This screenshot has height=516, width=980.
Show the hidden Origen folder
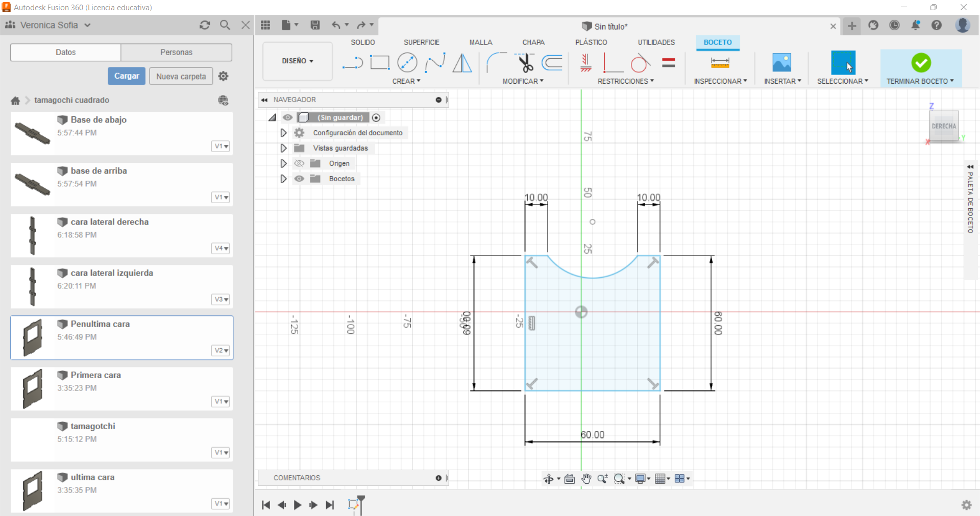click(299, 163)
